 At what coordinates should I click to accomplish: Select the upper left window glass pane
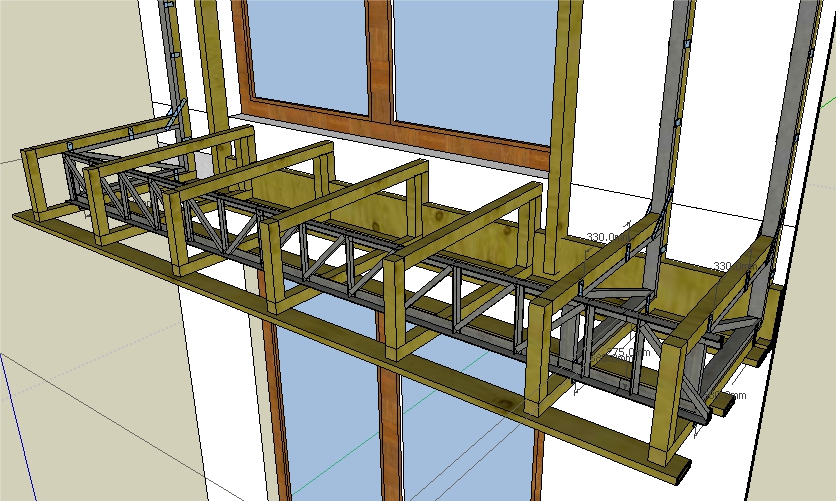click(304, 50)
